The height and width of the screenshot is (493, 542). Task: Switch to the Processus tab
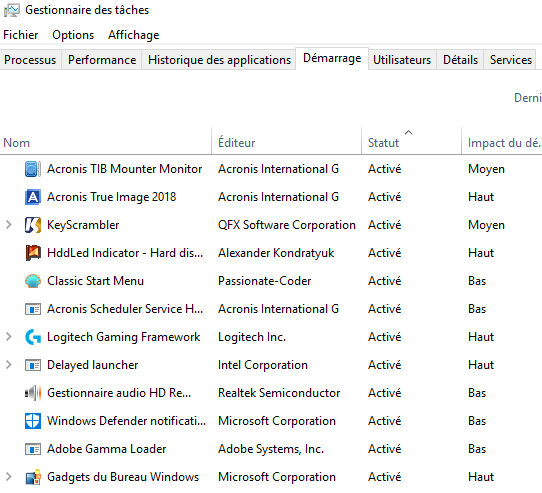30,60
